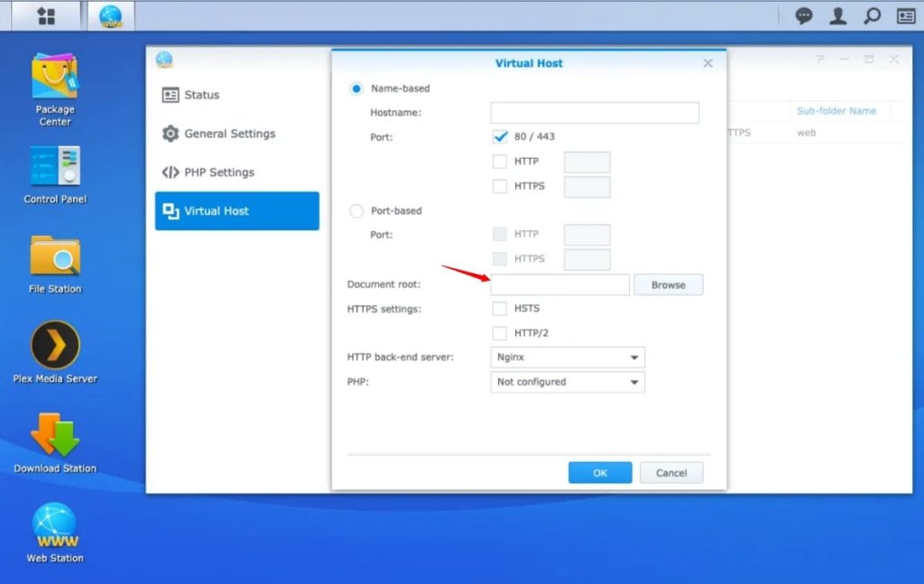Open the widgets panel icon
Viewport: 924px width, 584px height.
[906, 16]
